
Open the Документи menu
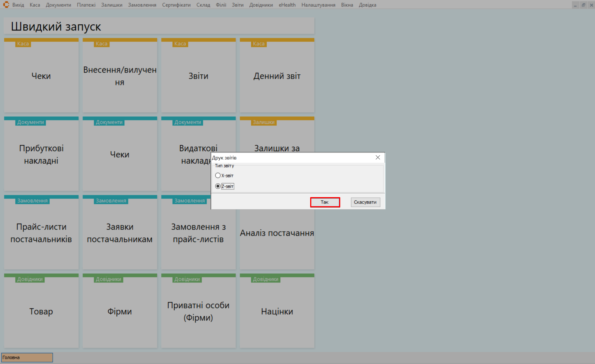pos(58,5)
